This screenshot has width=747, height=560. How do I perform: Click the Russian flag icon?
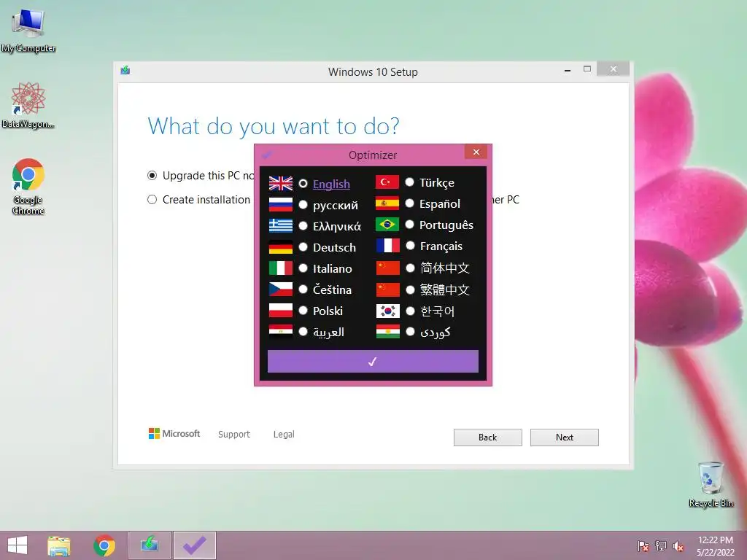pos(281,205)
